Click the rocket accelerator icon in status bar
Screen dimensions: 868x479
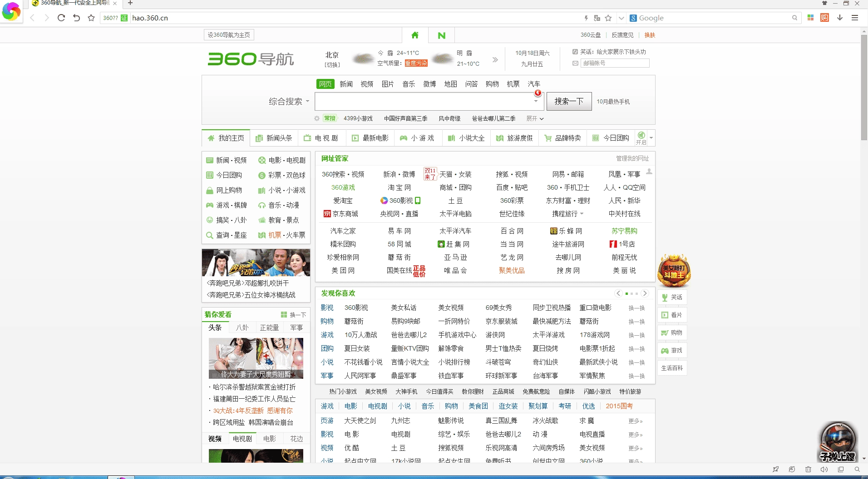tap(775, 469)
